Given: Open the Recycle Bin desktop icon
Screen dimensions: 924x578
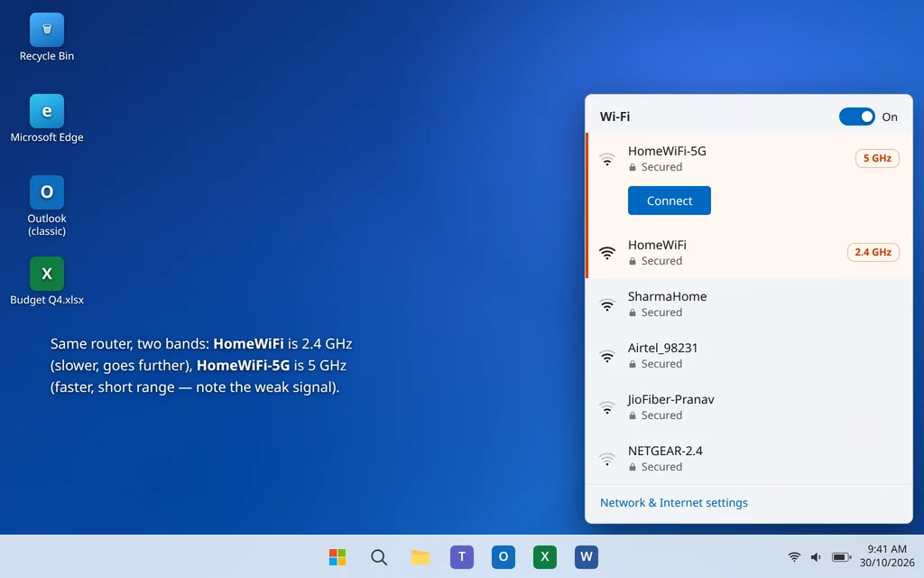Looking at the screenshot, I should pyautogui.click(x=47, y=38).
